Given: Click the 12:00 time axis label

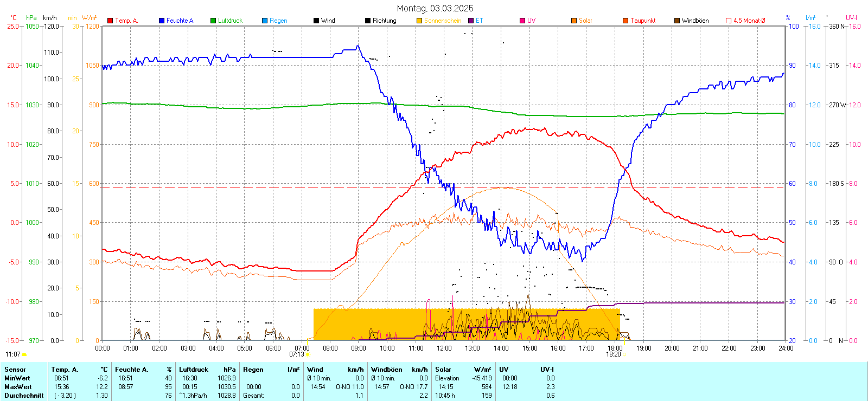Looking at the screenshot, I should pyautogui.click(x=444, y=348).
